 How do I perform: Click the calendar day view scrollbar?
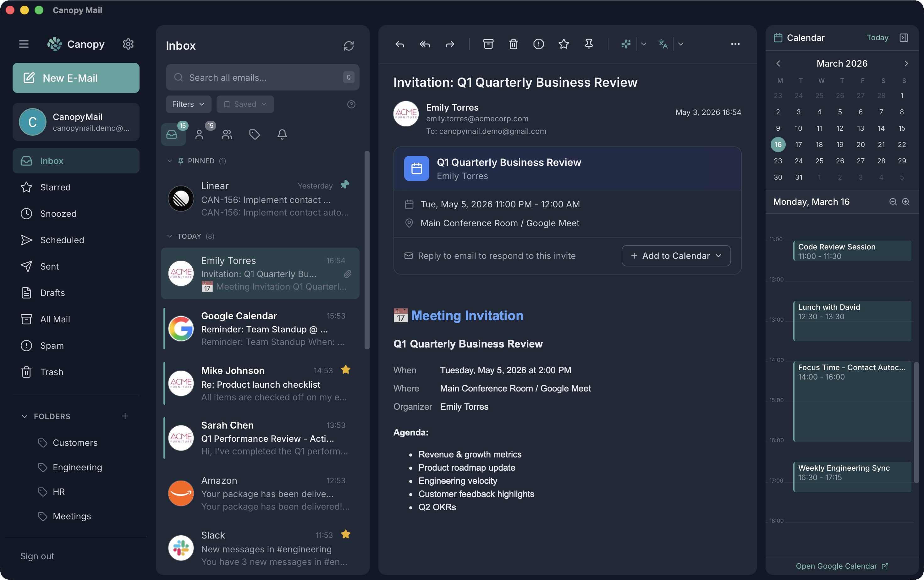click(916, 422)
